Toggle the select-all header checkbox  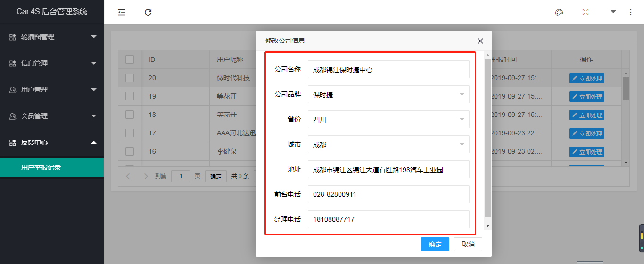coord(130,59)
